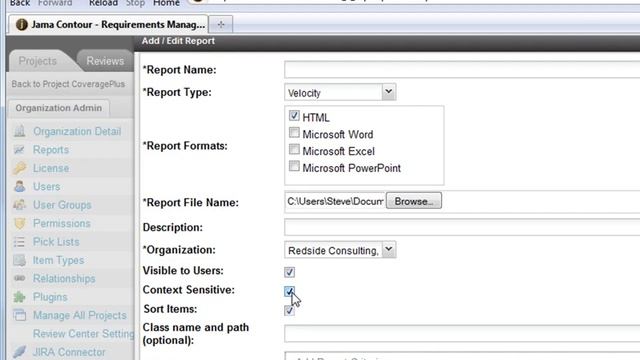Click the Class name and path field
Screen dimensions: 640x360
click(462, 333)
